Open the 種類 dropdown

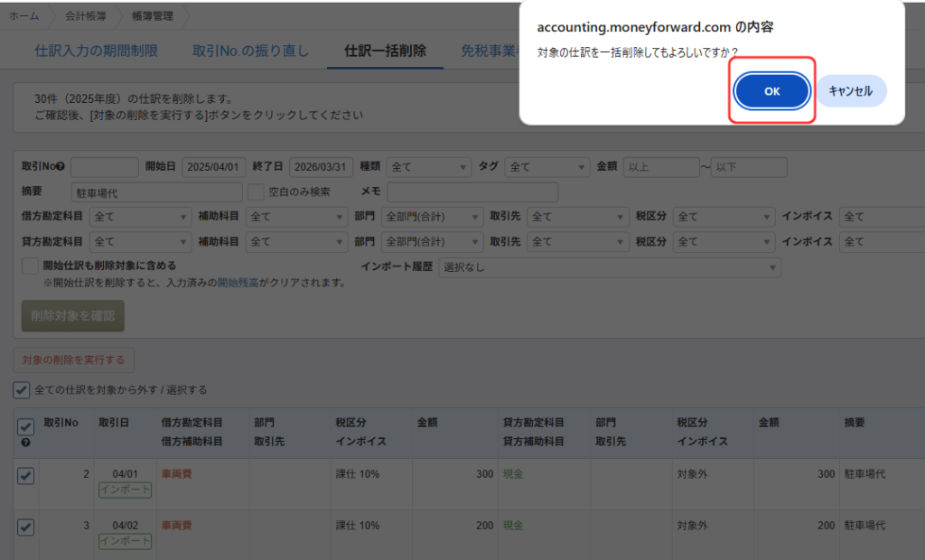tap(428, 167)
